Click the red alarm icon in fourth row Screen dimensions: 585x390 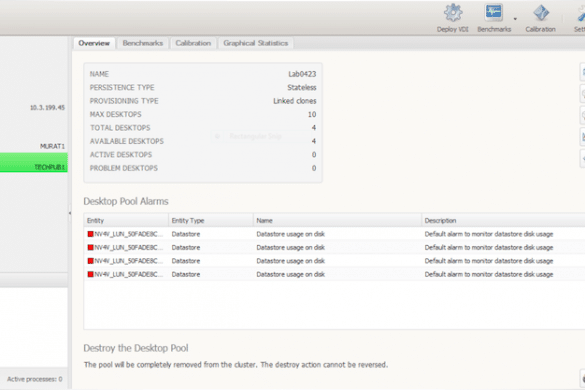tap(90, 274)
